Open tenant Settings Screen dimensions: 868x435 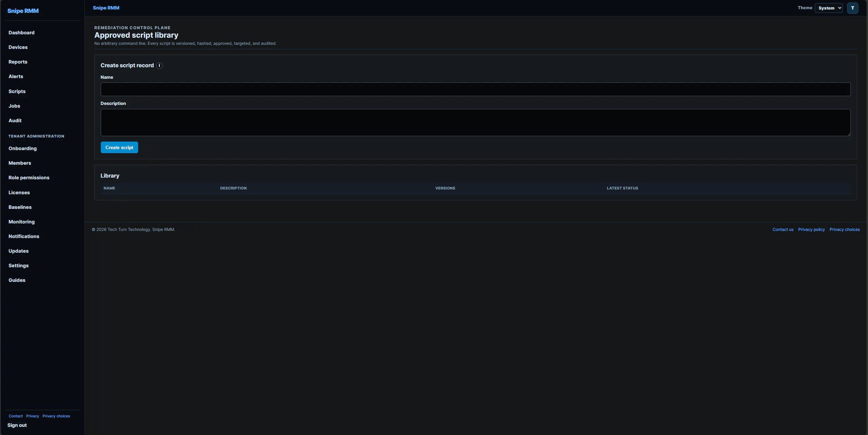click(x=19, y=266)
